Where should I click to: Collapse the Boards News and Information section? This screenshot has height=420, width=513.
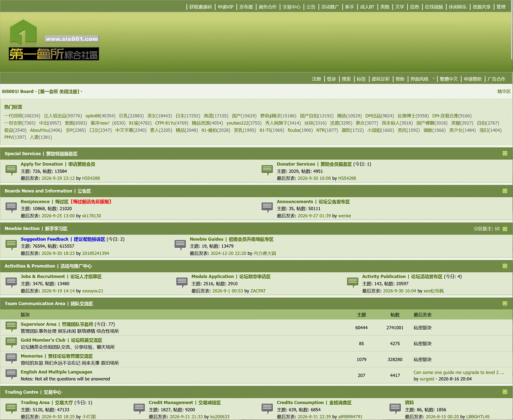click(505, 191)
